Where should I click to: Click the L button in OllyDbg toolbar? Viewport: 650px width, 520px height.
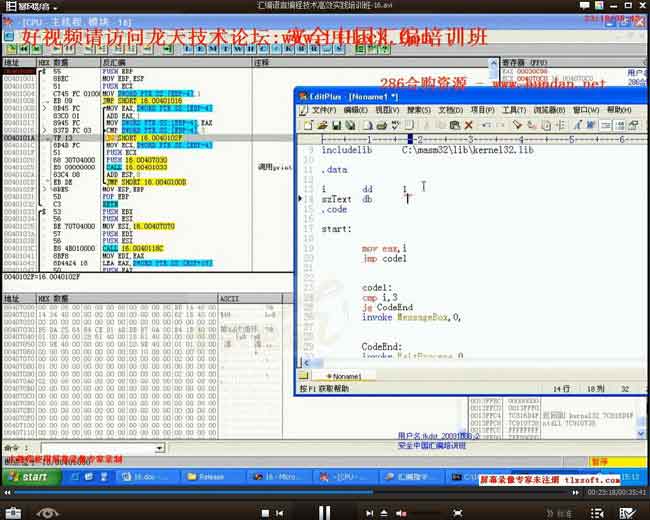click(x=188, y=49)
